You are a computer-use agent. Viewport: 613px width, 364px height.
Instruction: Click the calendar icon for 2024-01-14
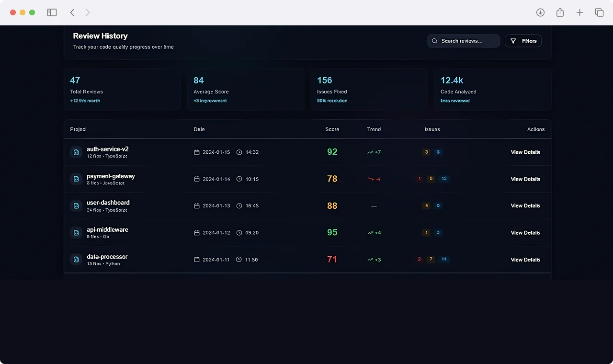(x=196, y=179)
